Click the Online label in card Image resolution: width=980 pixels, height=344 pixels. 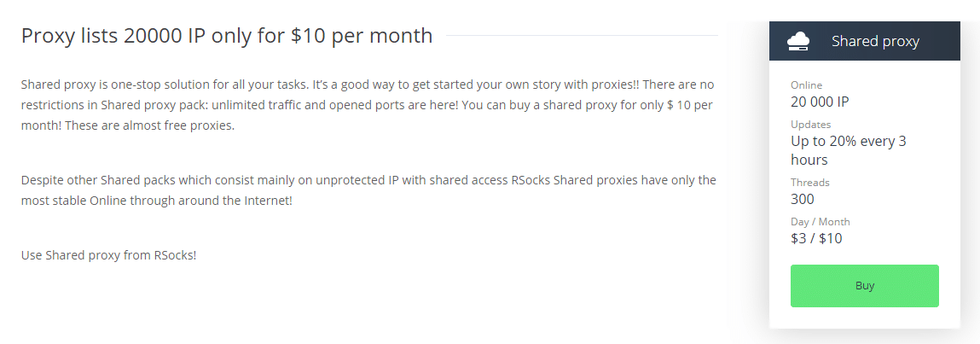click(806, 85)
